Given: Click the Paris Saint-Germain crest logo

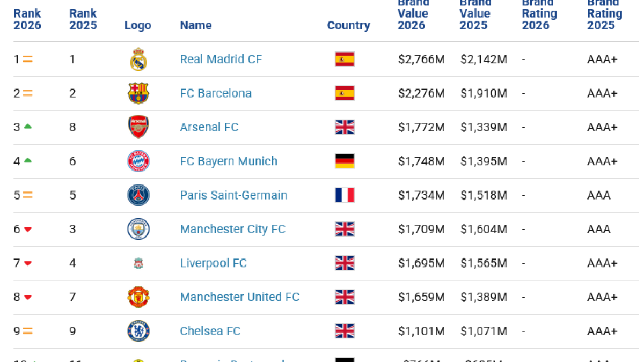Looking at the screenshot, I should tap(138, 195).
